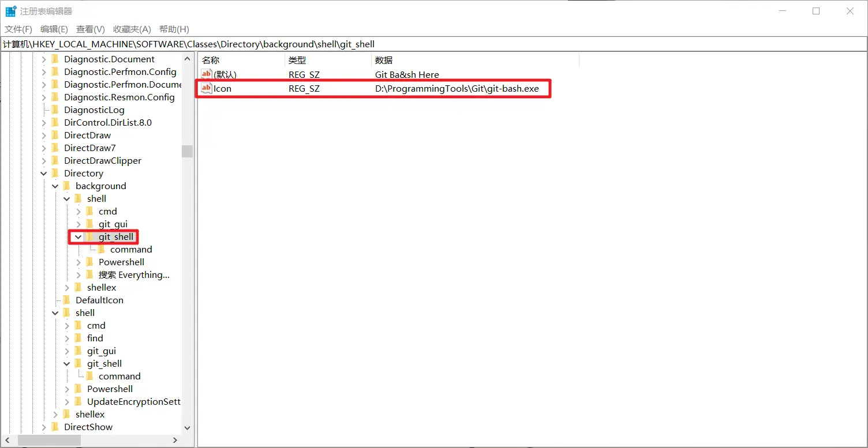This screenshot has height=448, width=868.
Task: Expand the DirControl.DirList.8.0 key
Action: 44,122
